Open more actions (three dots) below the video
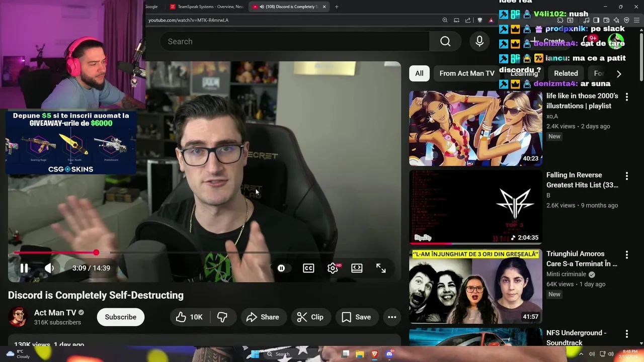 point(392,317)
